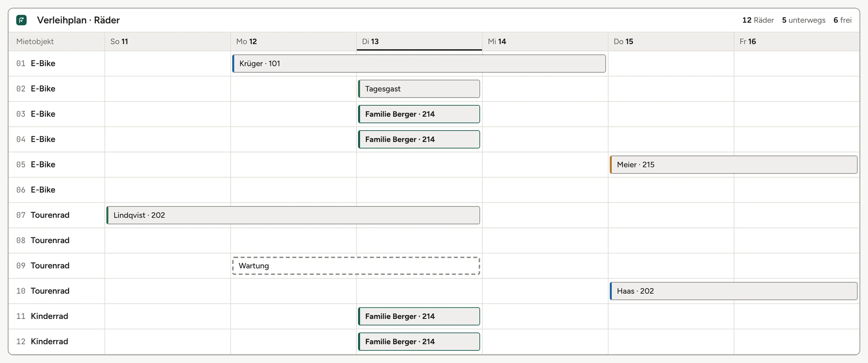Select the "So 11" day header
This screenshot has height=363, width=868.
[x=168, y=42]
